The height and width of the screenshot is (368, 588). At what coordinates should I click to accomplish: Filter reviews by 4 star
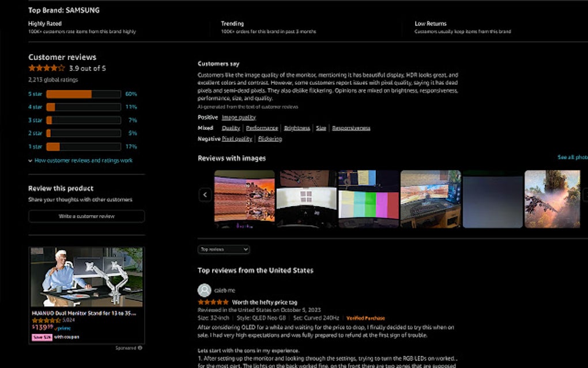35,107
